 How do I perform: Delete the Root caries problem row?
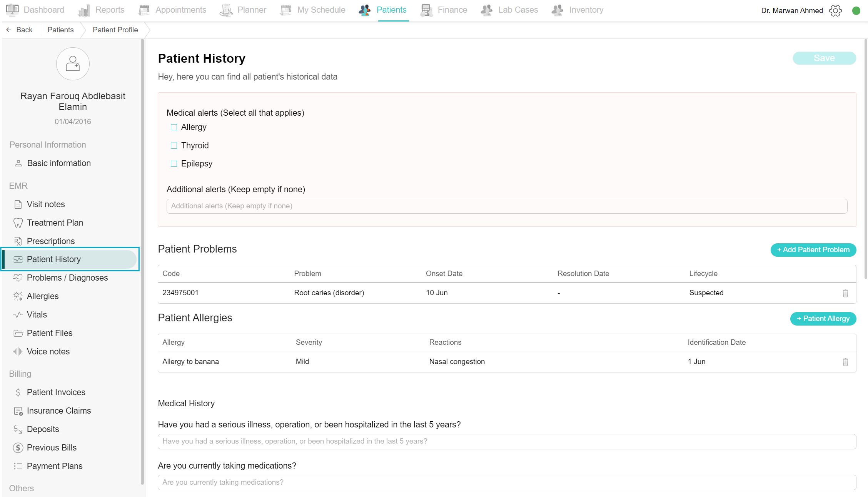click(x=845, y=293)
